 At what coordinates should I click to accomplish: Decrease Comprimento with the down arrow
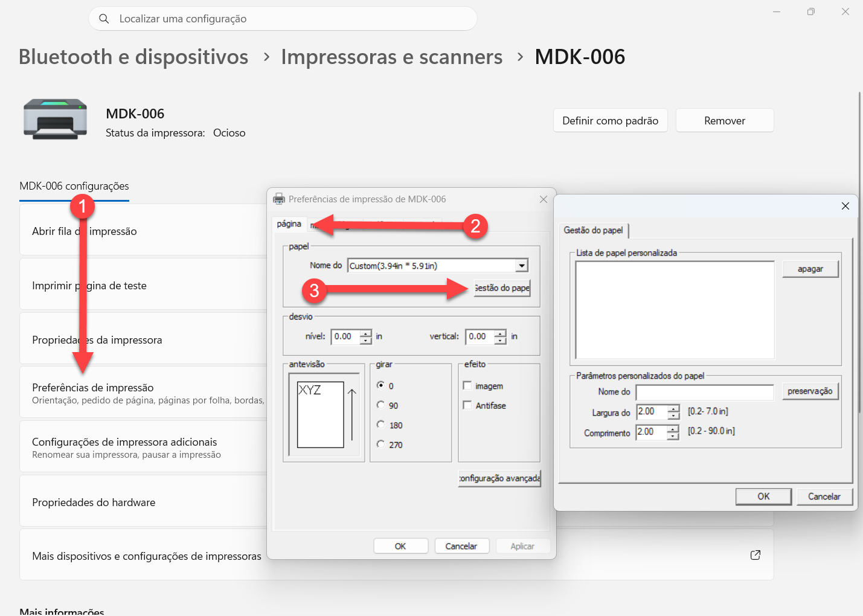click(x=673, y=437)
